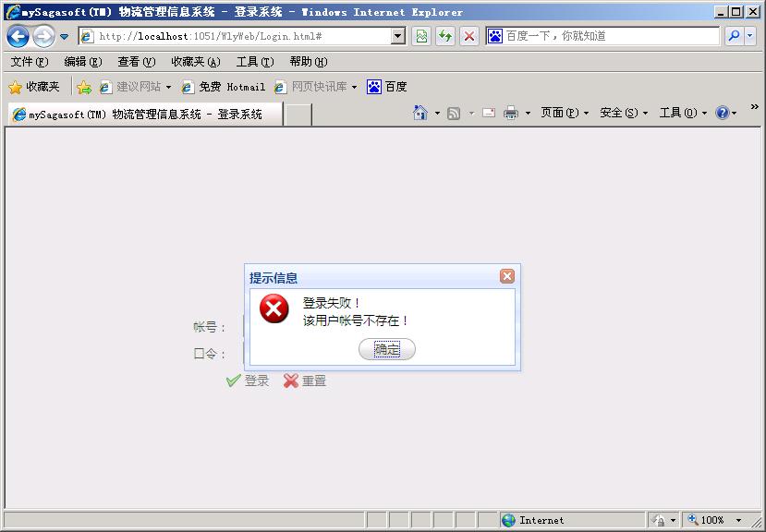Click the 登录失败！ message text

333,303
